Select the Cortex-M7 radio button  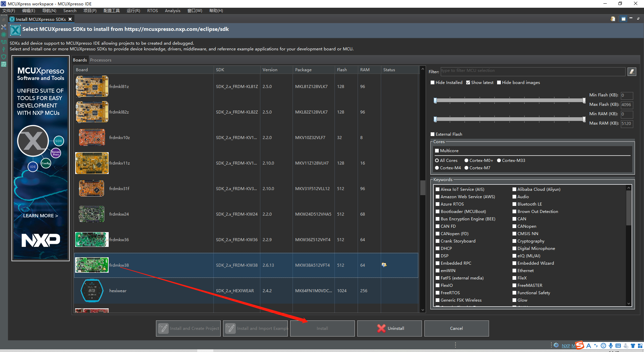click(467, 168)
